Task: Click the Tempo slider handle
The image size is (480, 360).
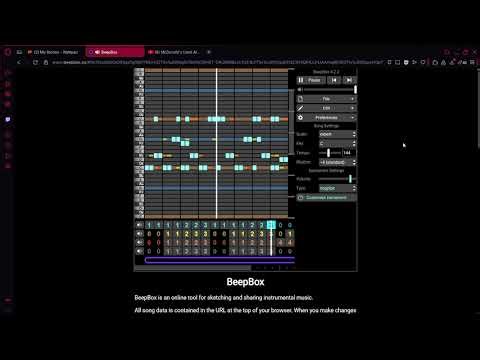Action: tap(328, 153)
